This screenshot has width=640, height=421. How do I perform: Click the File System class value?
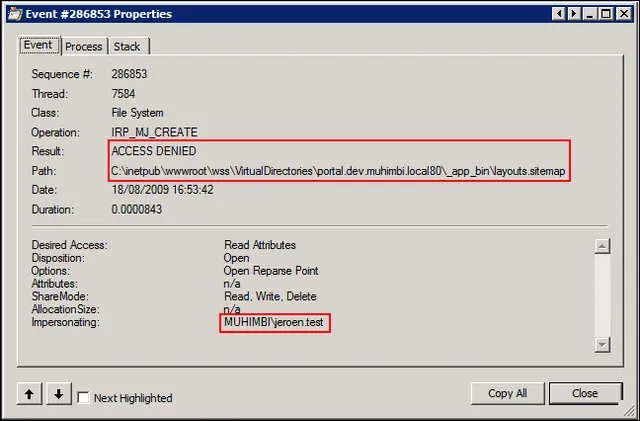[138, 113]
